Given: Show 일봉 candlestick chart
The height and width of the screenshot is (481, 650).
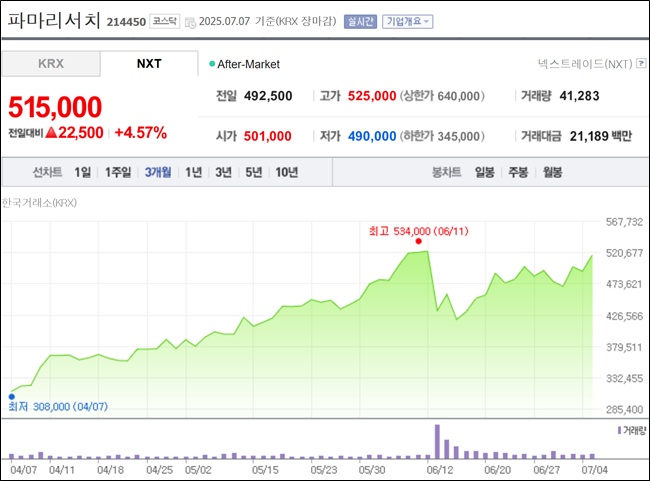Looking at the screenshot, I should 485,172.
